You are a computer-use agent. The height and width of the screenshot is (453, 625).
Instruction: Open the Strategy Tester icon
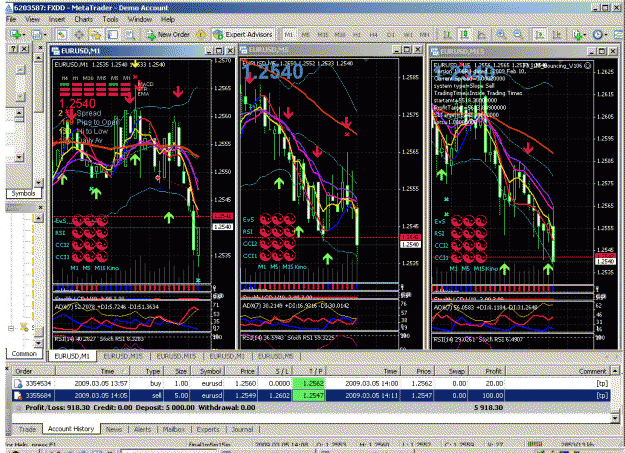pos(130,35)
